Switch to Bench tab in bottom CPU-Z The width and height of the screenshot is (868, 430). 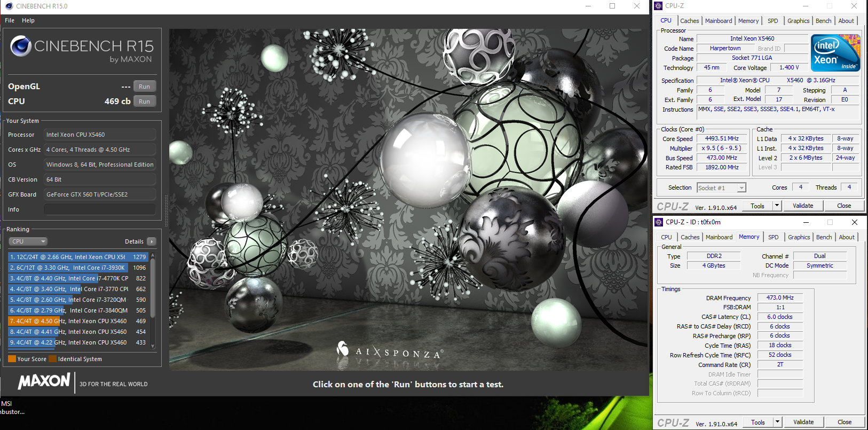pyautogui.click(x=824, y=237)
